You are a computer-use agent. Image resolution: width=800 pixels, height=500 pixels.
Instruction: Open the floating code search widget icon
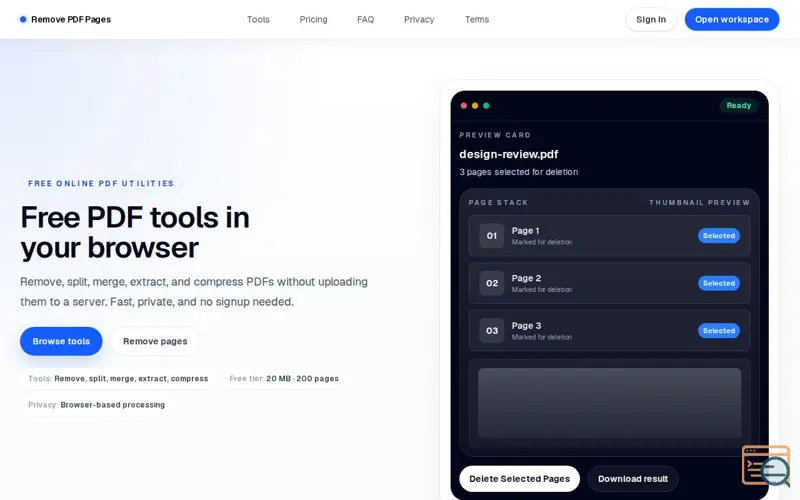coord(766,466)
